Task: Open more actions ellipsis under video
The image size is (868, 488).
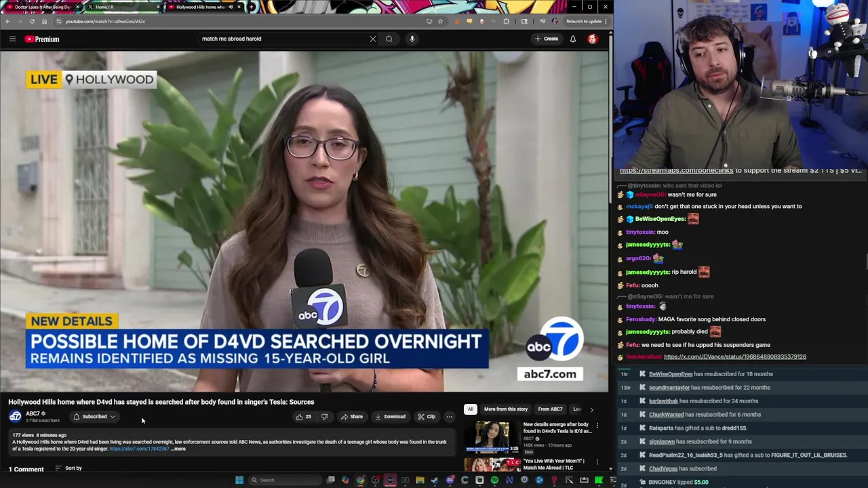Action: click(449, 417)
